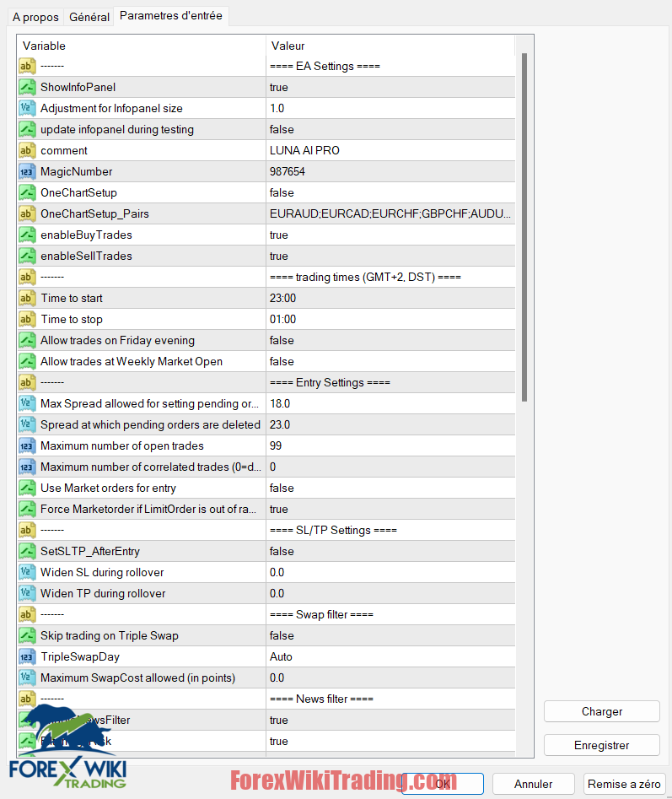Select the ShowInfoPanel value true
Image resolution: width=672 pixels, height=799 pixels.
click(x=390, y=87)
